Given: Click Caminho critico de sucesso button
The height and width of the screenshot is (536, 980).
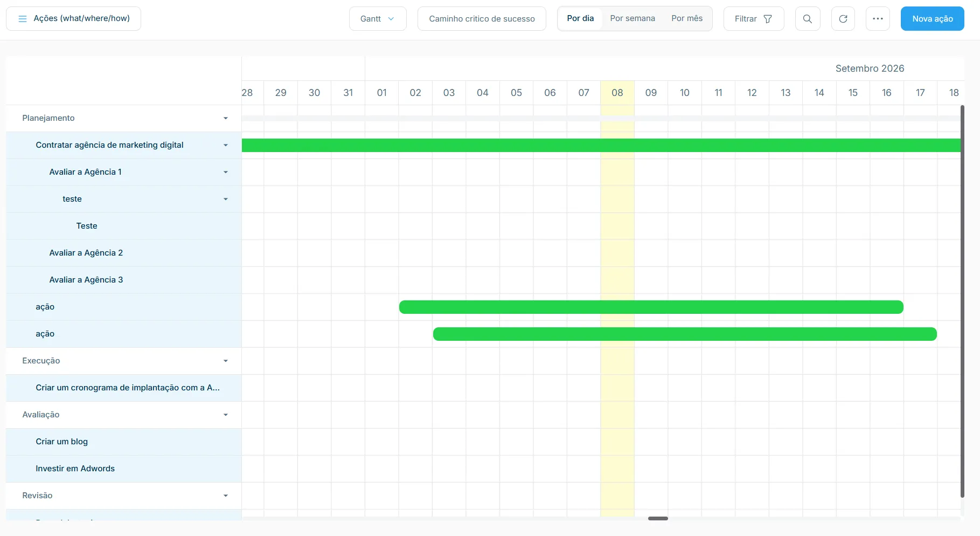Looking at the screenshot, I should click(x=482, y=19).
